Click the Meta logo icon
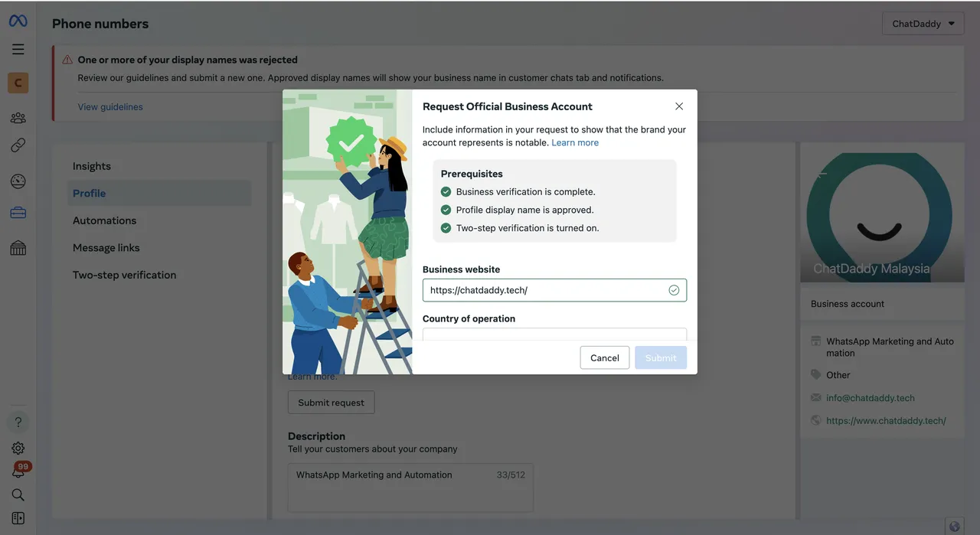This screenshot has width=980, height=535. click(18, 21)
